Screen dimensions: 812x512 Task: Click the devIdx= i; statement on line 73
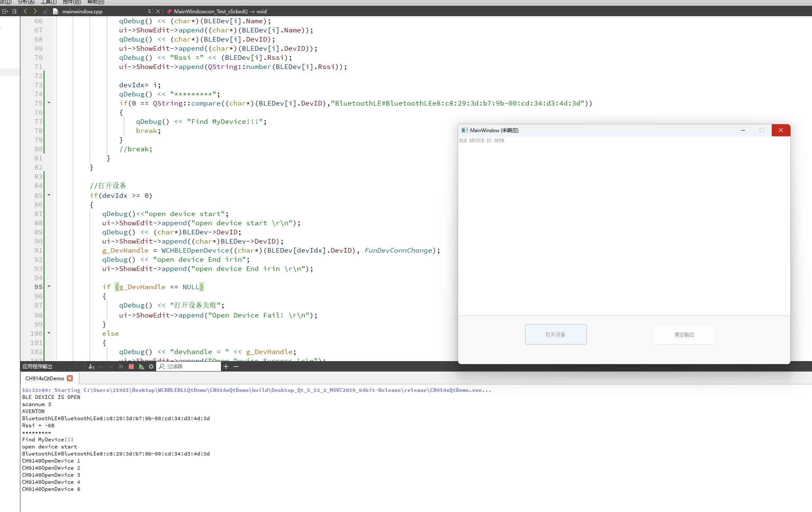[x=140, y=85]
